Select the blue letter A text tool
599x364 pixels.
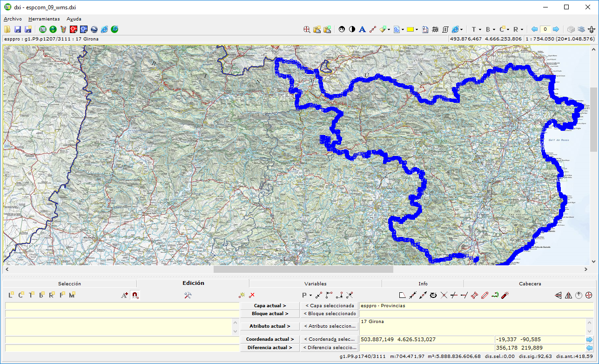tap(362, 29)
